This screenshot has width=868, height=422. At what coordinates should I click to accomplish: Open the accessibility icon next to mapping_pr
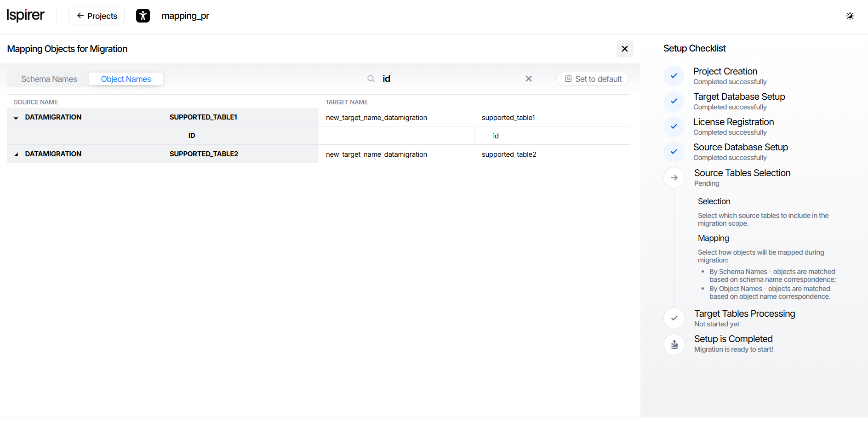143,16
